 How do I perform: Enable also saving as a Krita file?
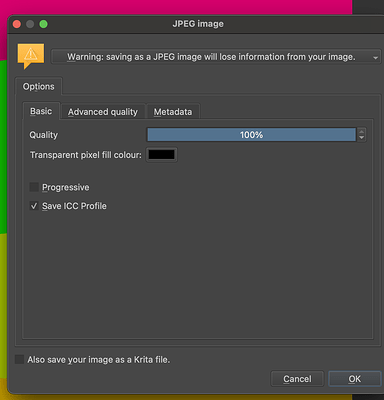point(19,359)
